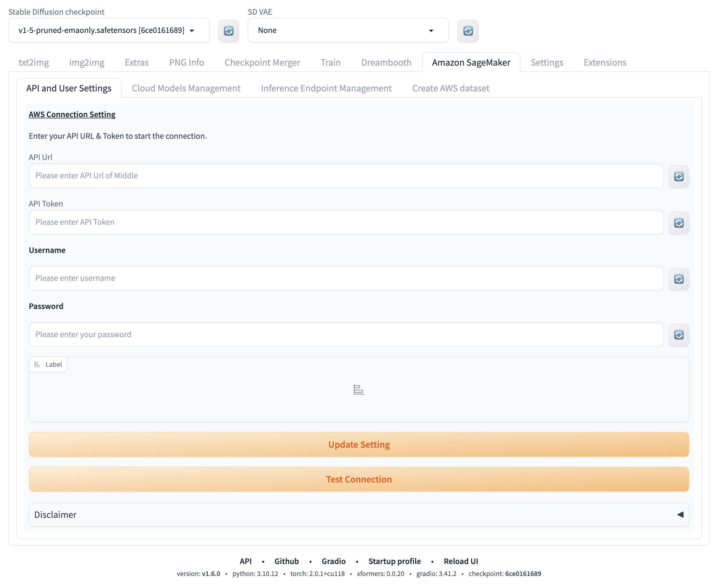This screenshot has height=588, width=714.
Task: Open the Cloud Models Management tab
Action: 186,88
